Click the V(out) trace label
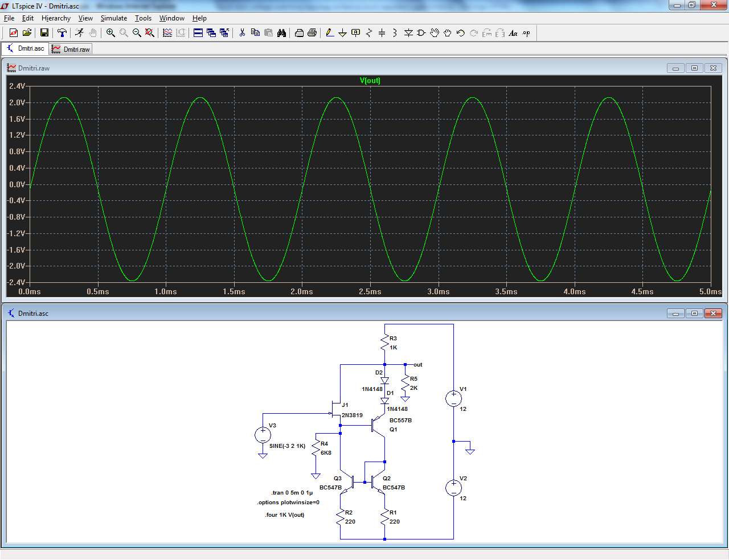The width and height of the screenshot is (729, 560). click(370, 80)
